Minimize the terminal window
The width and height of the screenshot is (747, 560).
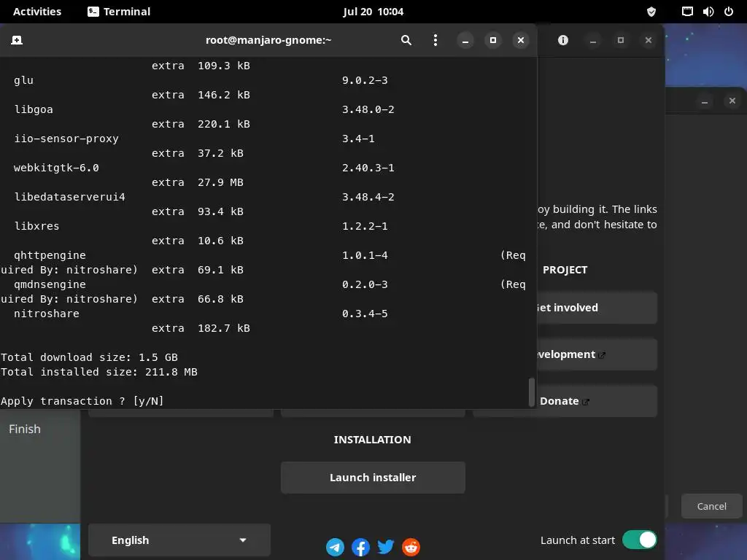coord(465,41)
